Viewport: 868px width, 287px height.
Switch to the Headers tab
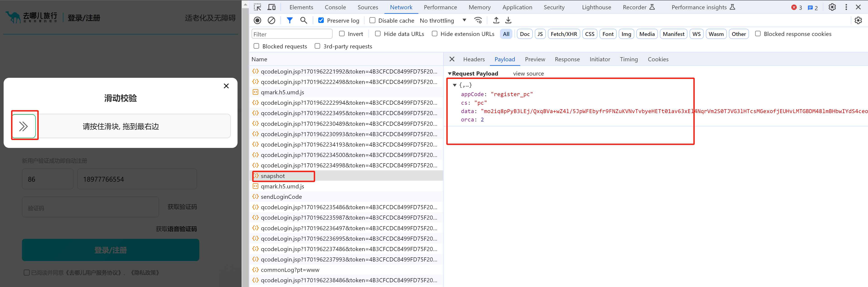474,59
